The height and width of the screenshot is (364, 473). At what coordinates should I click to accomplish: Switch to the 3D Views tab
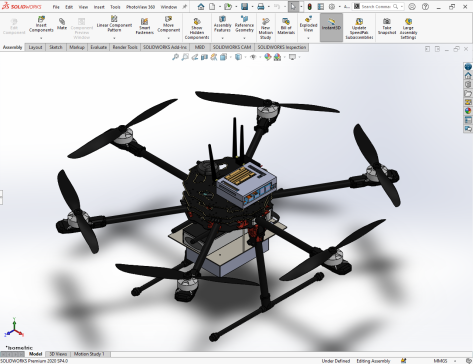point(58,354)
